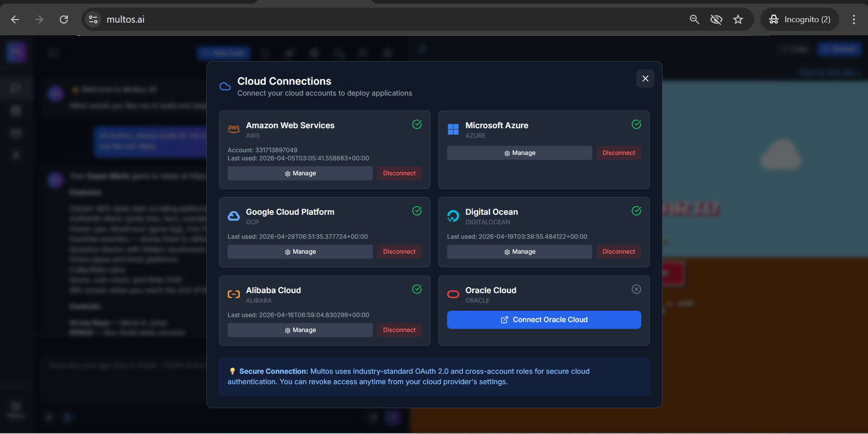Screen dimensions: 868x434
Task: Click the Amazon Web Services heading
Action: [x=290, y=125]
